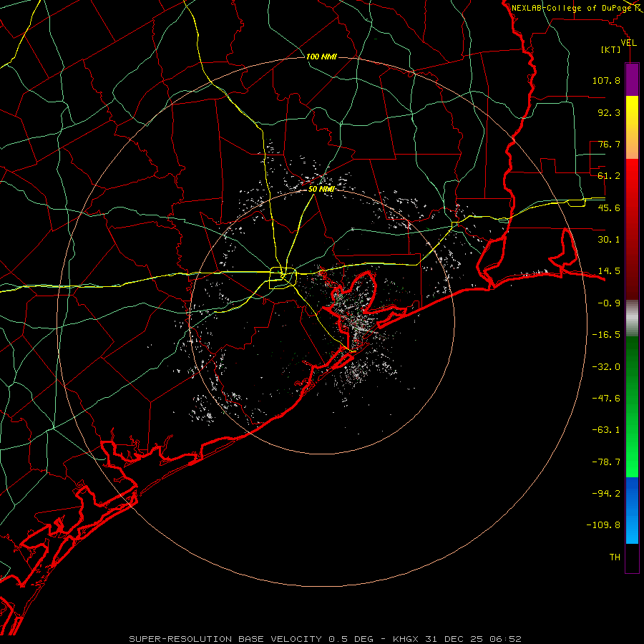Click the 45.6 legend value
Screen dimensions: 644x644
pos(609,208)
